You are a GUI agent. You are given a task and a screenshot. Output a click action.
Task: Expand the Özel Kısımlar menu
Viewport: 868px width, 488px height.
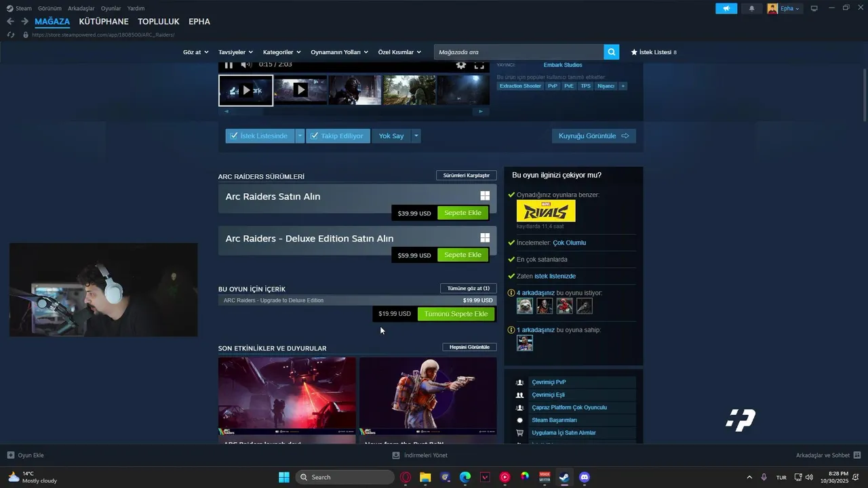[x=399, y=52]
